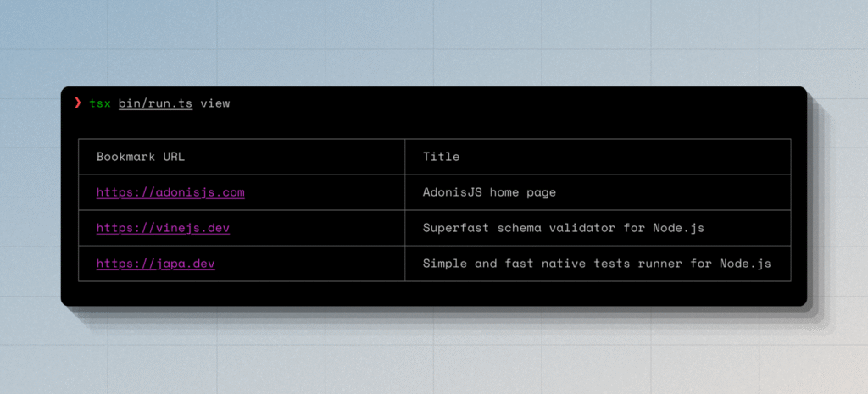Click Node.js in the tests runner title

[745, 264]
